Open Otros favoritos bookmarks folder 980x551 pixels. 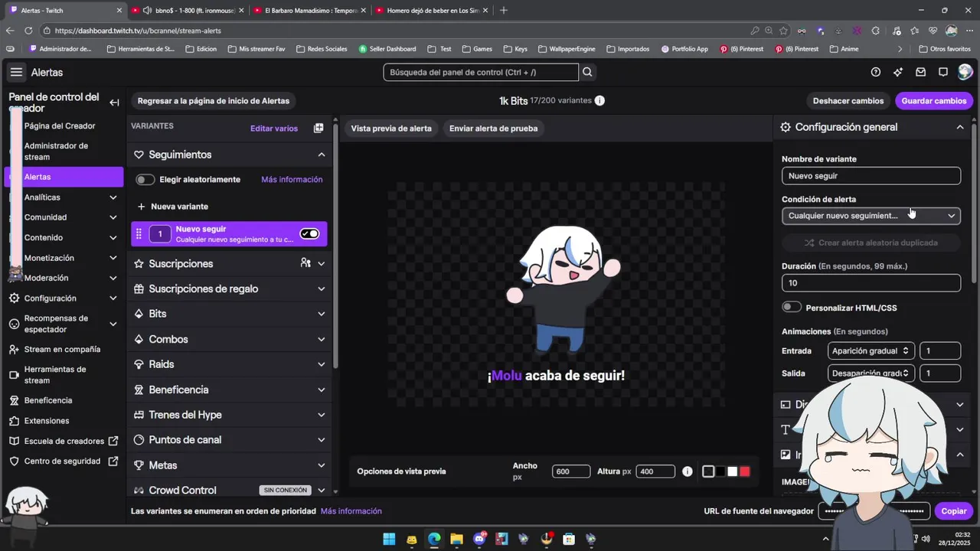click(x=945, y=48)
